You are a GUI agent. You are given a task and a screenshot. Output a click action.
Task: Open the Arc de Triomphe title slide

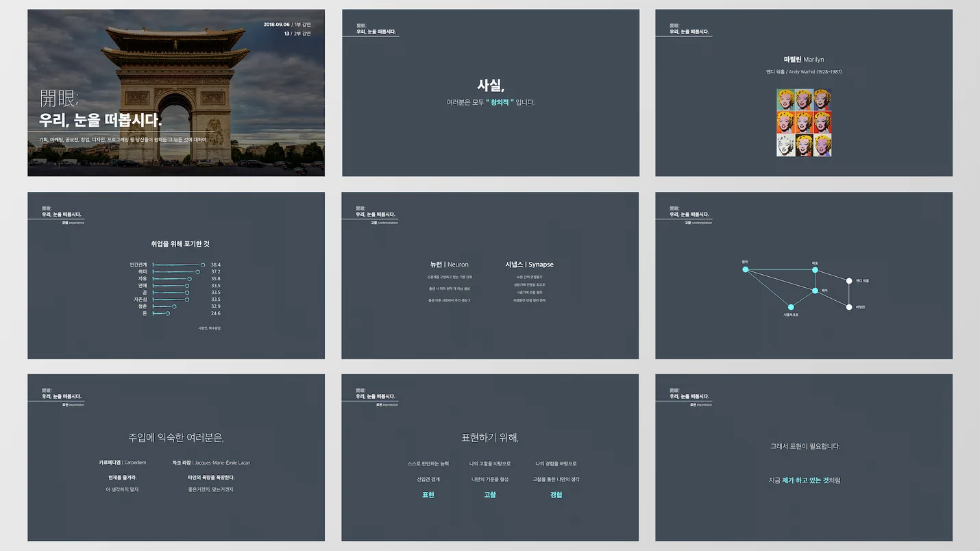(x=176, y=93)
